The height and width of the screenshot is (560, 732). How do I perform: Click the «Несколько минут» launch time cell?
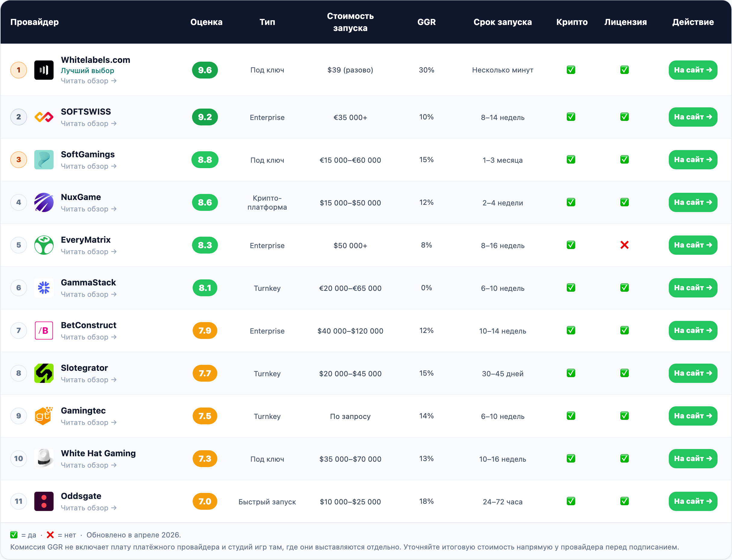(502, 70)
